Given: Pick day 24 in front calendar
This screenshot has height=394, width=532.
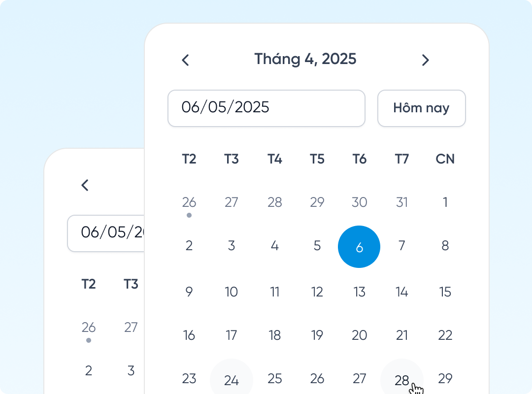Looking at the screenshot, I should [x=232, y=379].
